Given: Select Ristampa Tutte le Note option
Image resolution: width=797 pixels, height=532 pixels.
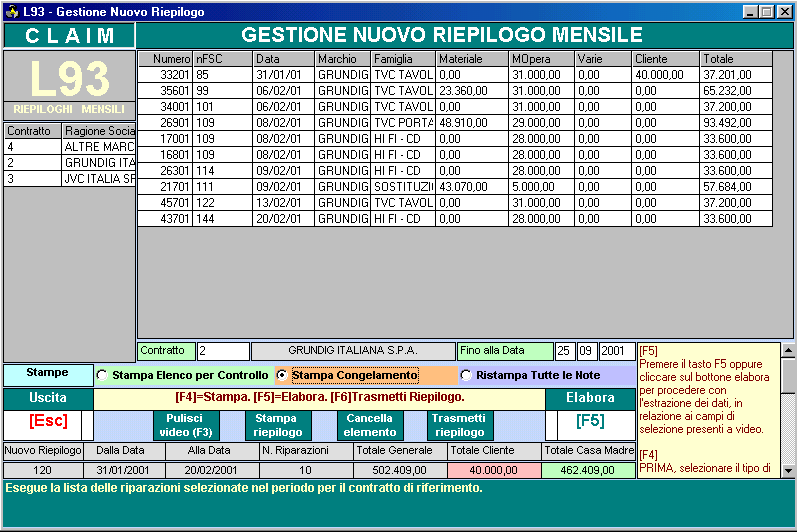Looking at the screenshot, I should (531, 375).
